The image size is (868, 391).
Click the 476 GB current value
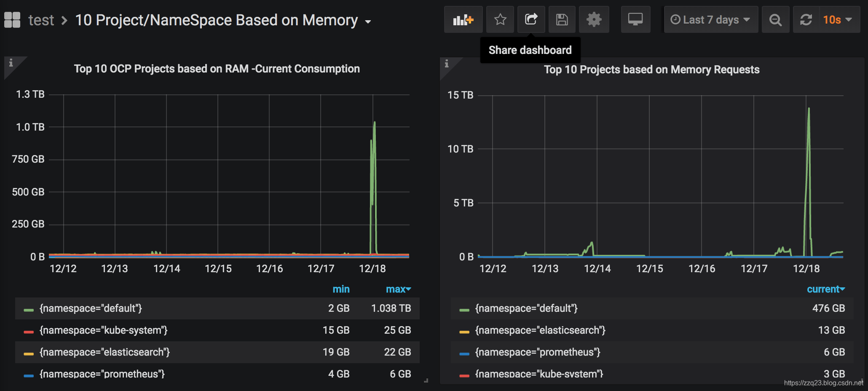(828, 308)
